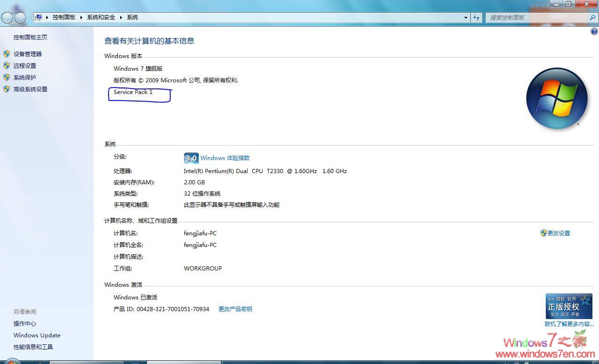This screenshot has height=364, width=599.
Task: Click computer name fengjiafu-PC next to 计算机名
Action: pos(200,233)
